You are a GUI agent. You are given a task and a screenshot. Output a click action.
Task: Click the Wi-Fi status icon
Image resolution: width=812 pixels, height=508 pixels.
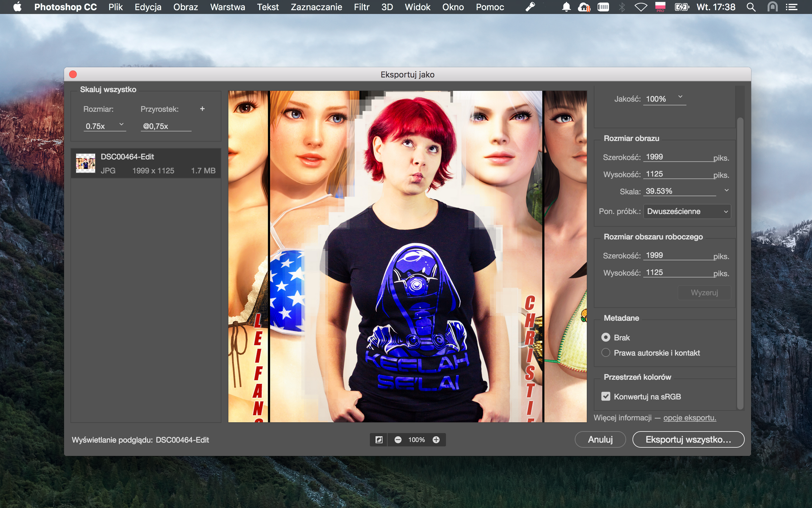pyautogui.click(x=640, y=7)
